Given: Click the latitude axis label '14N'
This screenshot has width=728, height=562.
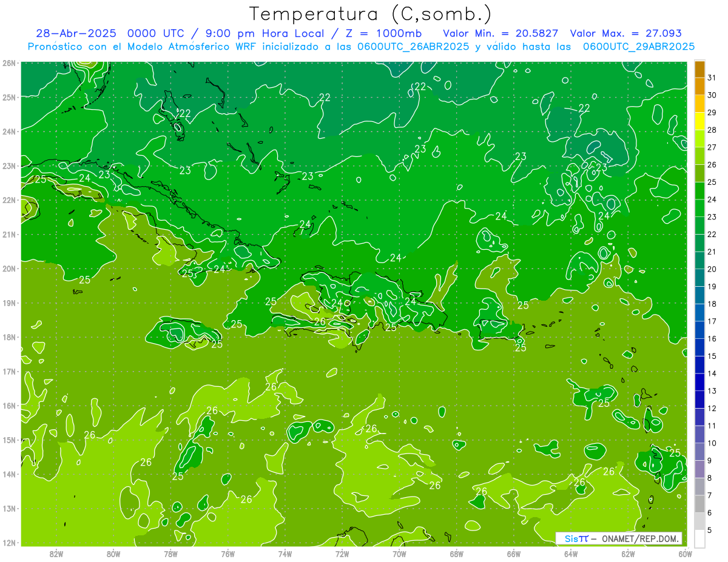Looking at the screenshot, I should click(x=9, y=474).
